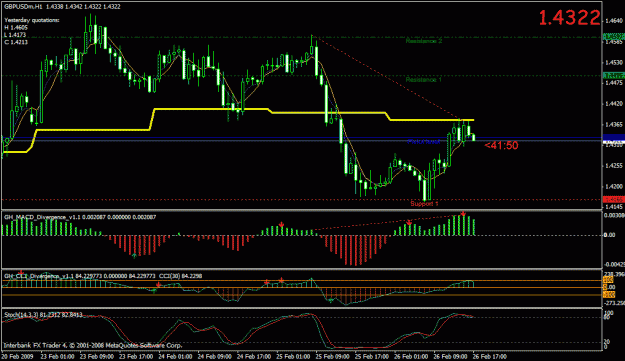The height and width of the screenshot is (361, 625).
Task: Select the Stoch(14,3,3) indicator label
Action: (43, 315)
